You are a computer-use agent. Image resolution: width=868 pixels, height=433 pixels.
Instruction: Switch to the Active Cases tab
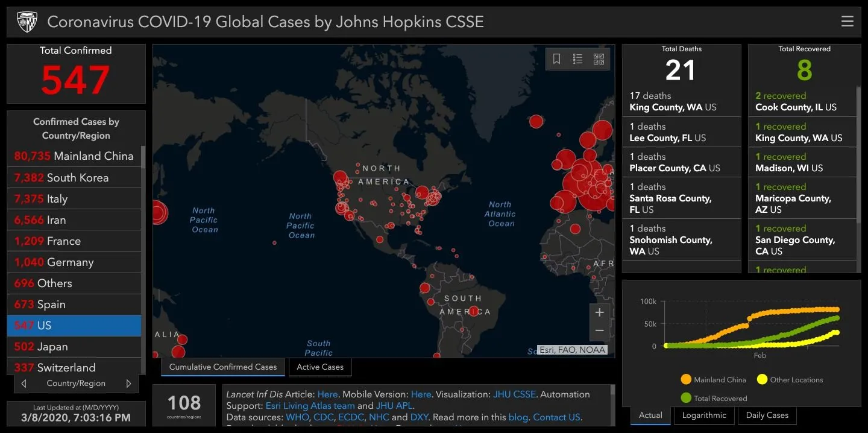click(319, 367)
